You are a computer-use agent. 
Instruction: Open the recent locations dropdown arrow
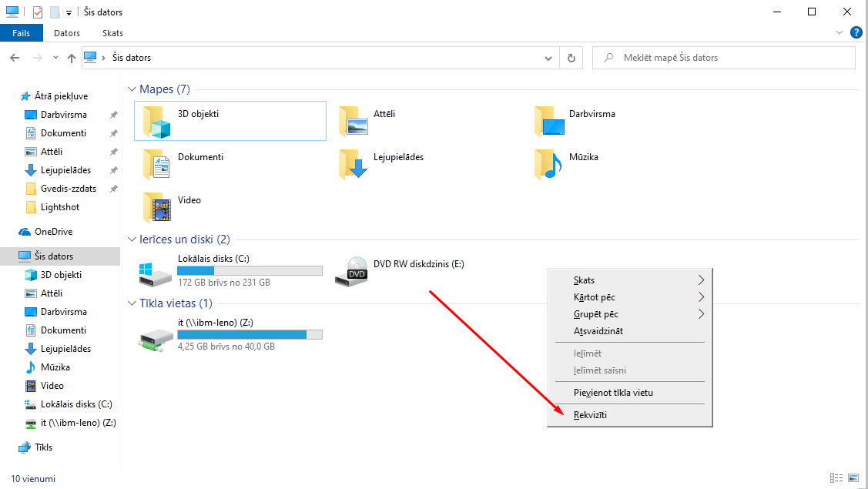click(x=55, y=58)
